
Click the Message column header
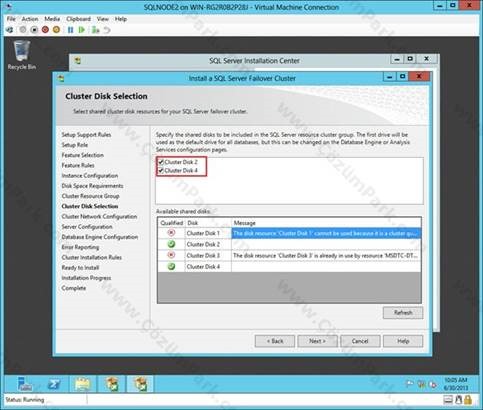[x=326, y=223]
